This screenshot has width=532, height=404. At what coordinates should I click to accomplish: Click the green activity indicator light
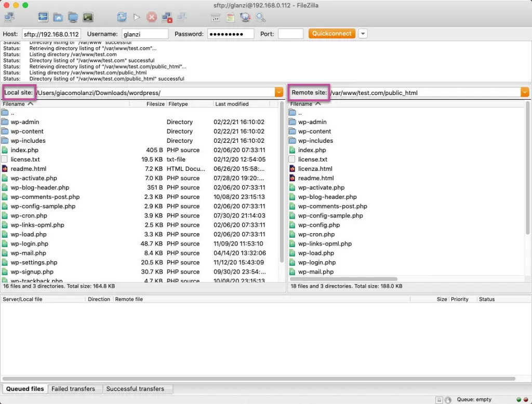[x=518, y=400]
